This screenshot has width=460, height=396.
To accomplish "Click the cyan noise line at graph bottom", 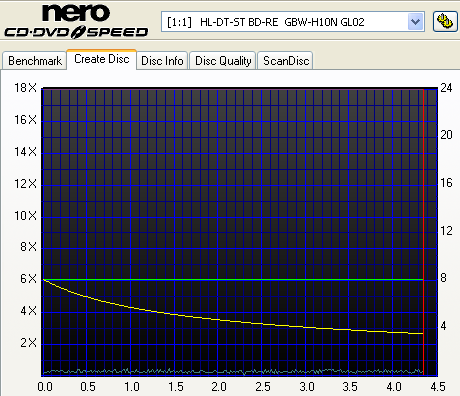I will (233, 371).
